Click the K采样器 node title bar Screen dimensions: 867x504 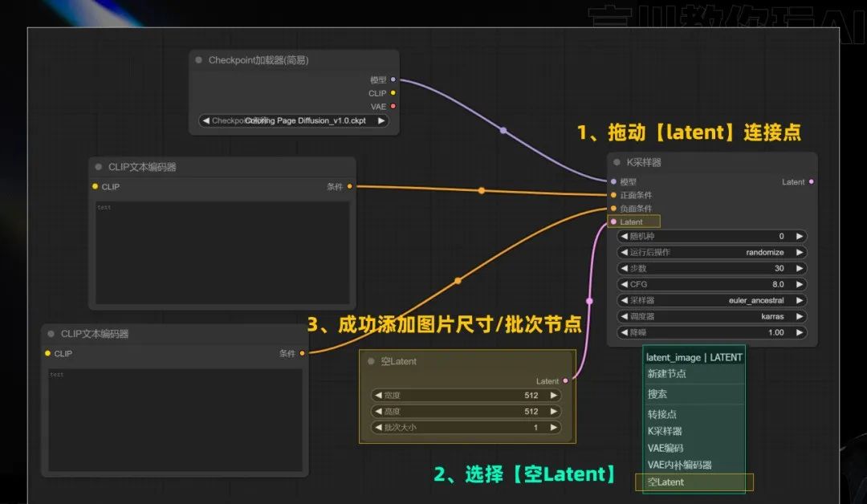pyautogui.click(x=712, y=162)
